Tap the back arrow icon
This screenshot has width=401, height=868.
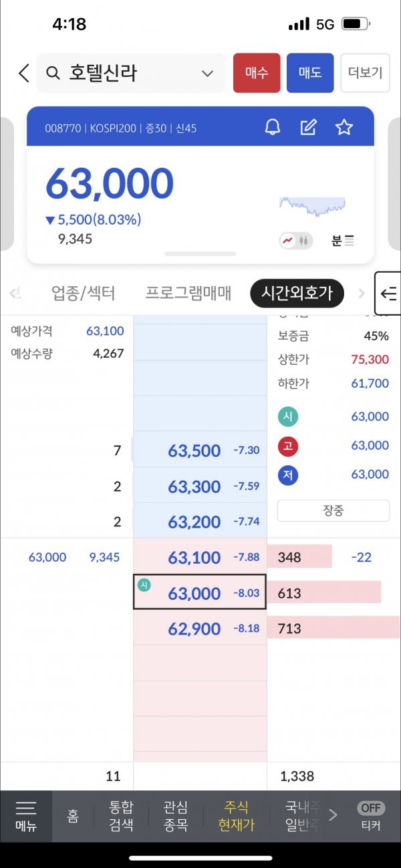coord(24,73)
